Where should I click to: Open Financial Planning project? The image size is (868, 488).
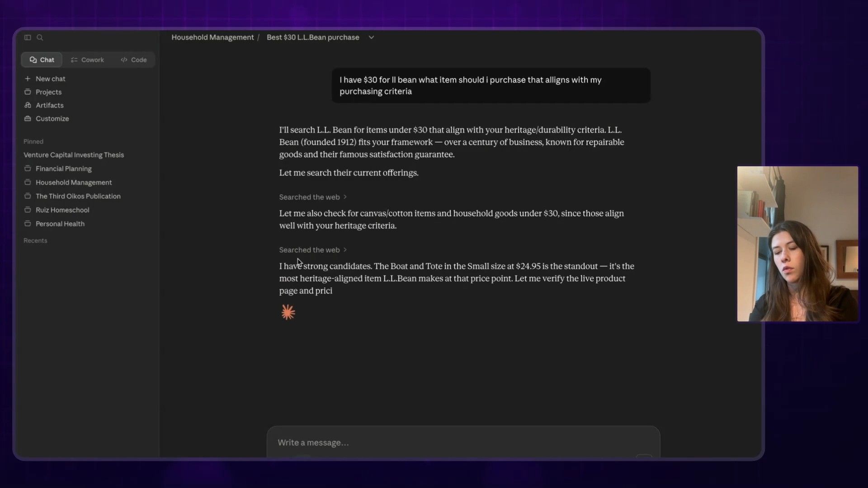64,169
